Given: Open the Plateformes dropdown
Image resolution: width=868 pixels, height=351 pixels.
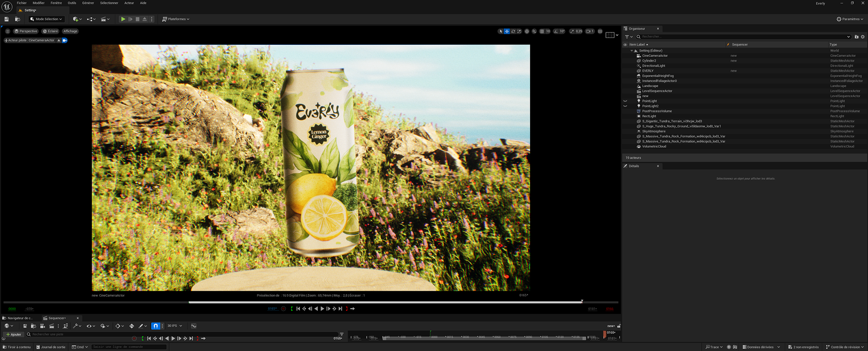Looking at the screenshot, I should 176,19.
